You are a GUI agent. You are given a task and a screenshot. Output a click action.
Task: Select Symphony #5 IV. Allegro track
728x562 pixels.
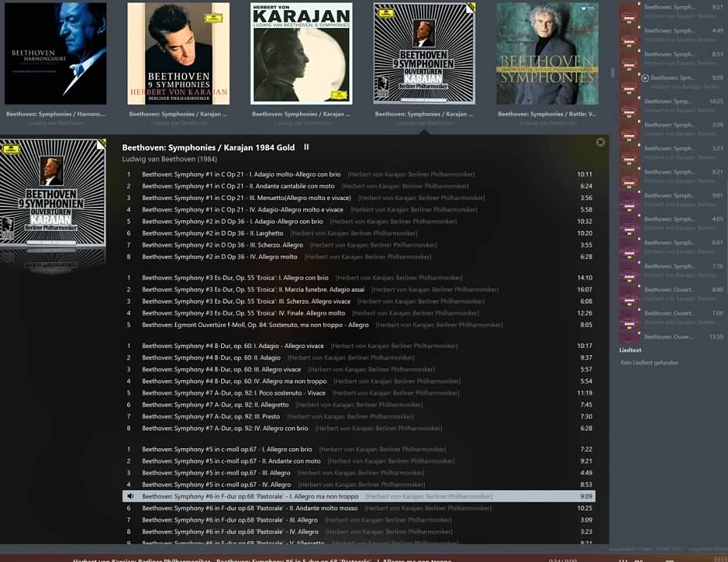pos(359,485)
